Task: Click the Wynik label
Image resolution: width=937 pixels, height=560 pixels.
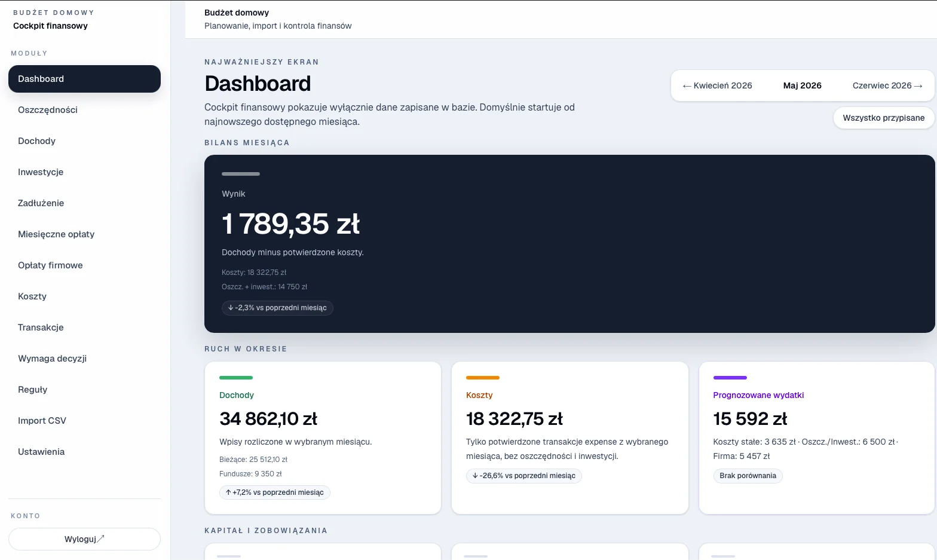Action: (234, 194)
